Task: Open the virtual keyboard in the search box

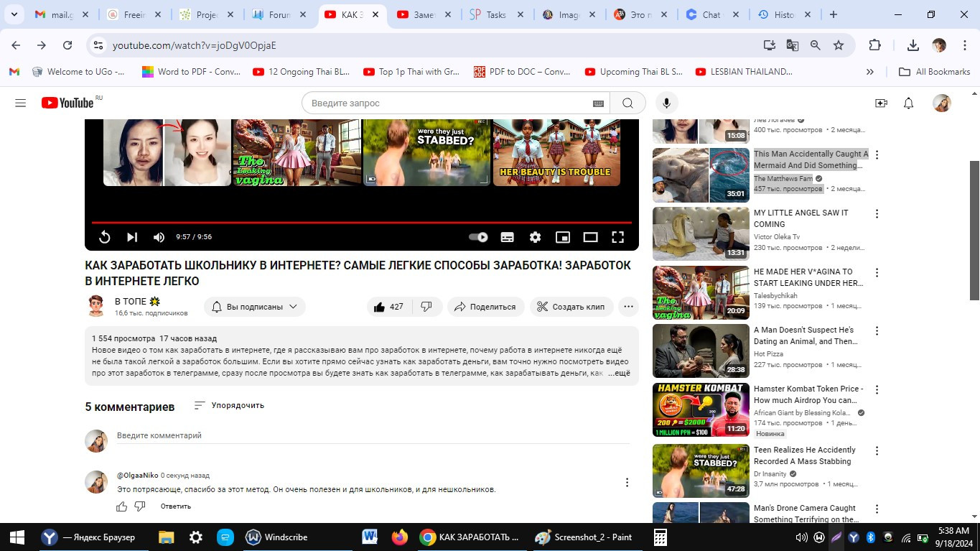Action: (x=598, y=103)
